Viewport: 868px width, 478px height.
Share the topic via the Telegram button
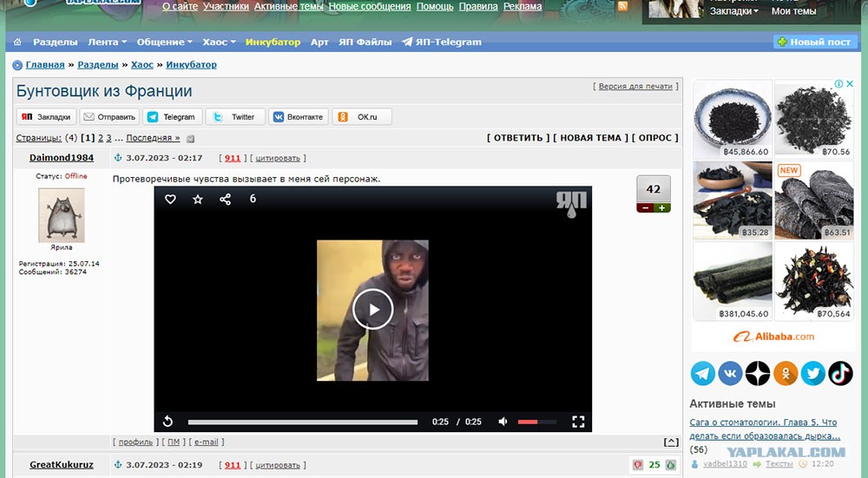point(173,117)
